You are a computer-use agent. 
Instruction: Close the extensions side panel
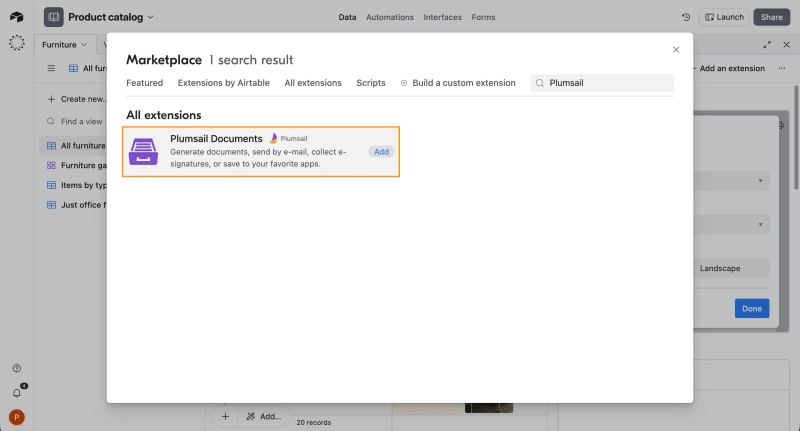[786, 45]
